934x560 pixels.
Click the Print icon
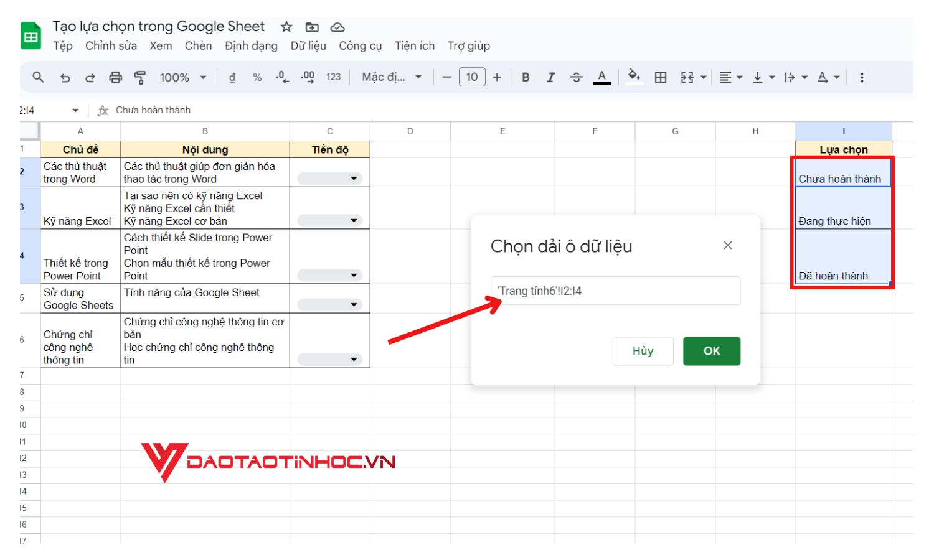[x=115, y=77]
